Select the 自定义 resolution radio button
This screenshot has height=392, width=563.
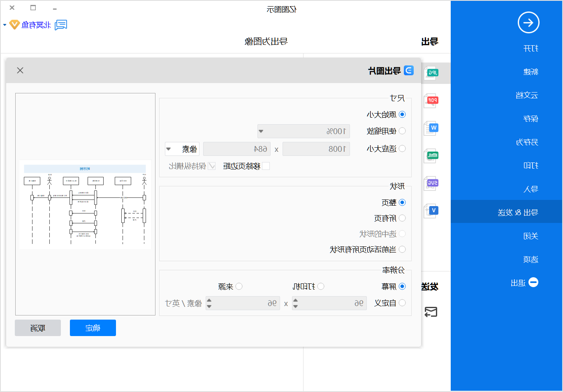click(402, 303)
